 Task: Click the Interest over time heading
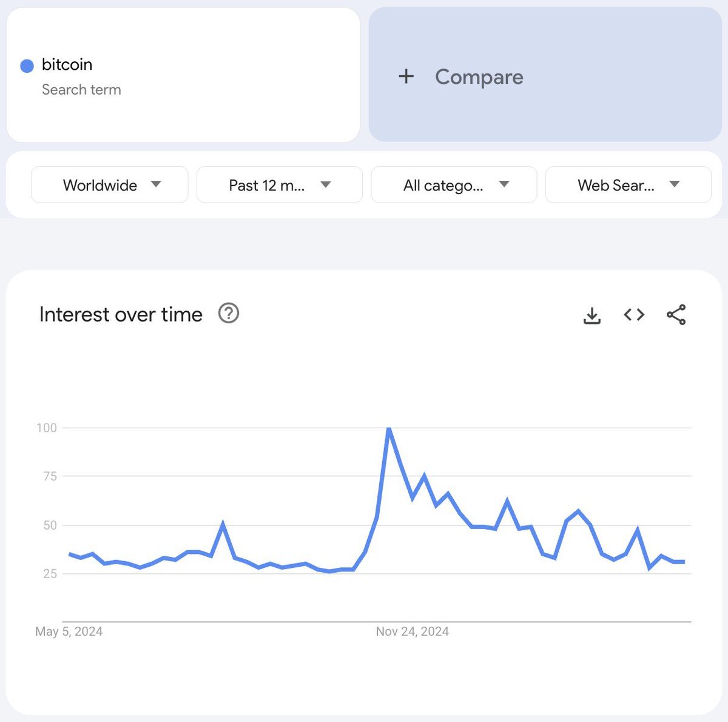[121, 314]
